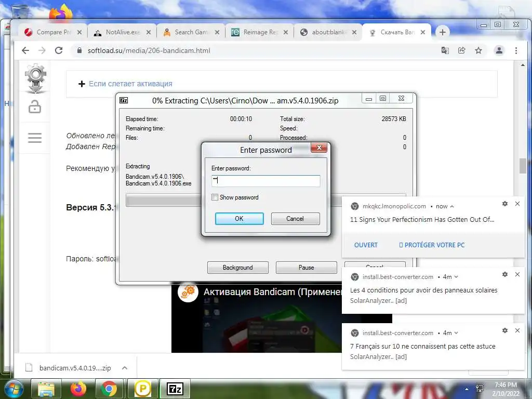The image size is (532, 399).
Task: Confirm password with OK button
Action: (239, 219)
